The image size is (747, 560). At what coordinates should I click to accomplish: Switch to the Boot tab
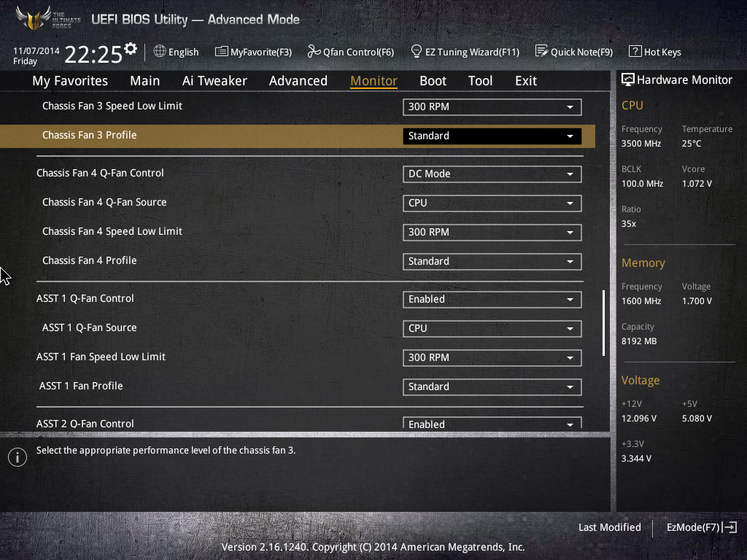click(x=433, y=81)
